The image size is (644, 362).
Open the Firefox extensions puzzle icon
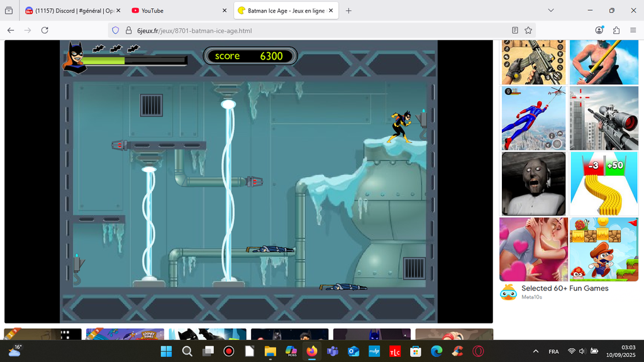[616, 30]
